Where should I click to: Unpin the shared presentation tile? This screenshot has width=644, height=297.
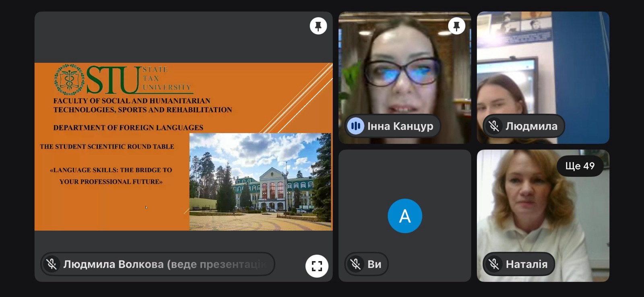coord(318,26)
